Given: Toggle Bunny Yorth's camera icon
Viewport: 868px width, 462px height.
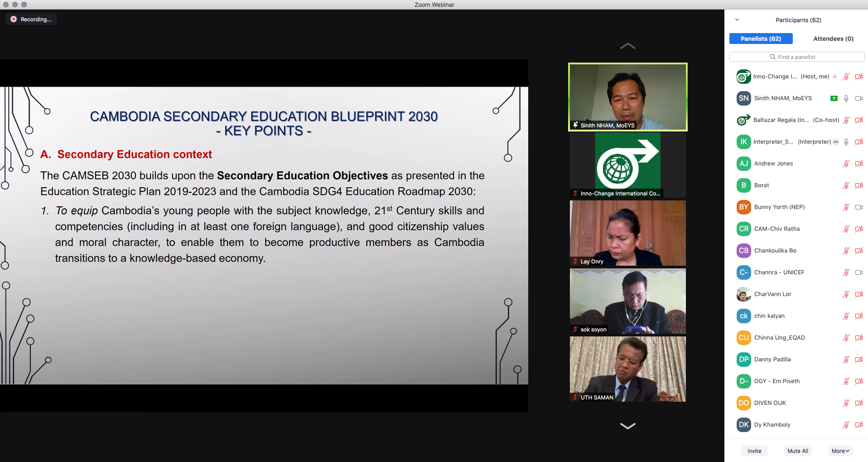Looking at the screenshot, I should tap(858, 207).
